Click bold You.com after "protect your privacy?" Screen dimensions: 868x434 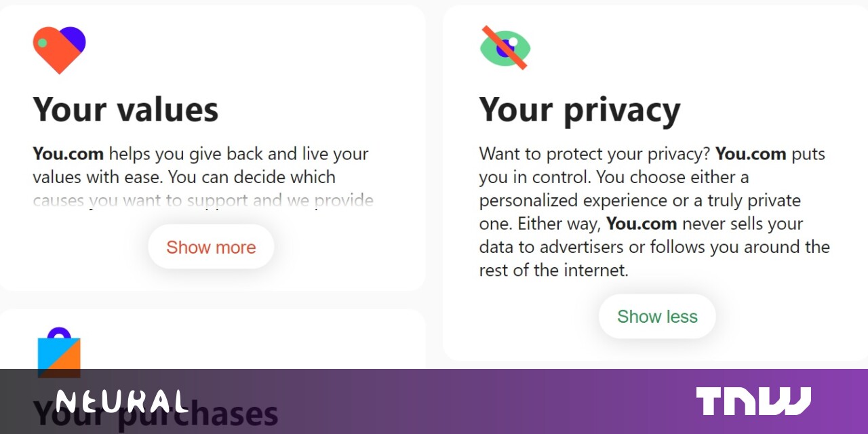(x=751, y=154)
